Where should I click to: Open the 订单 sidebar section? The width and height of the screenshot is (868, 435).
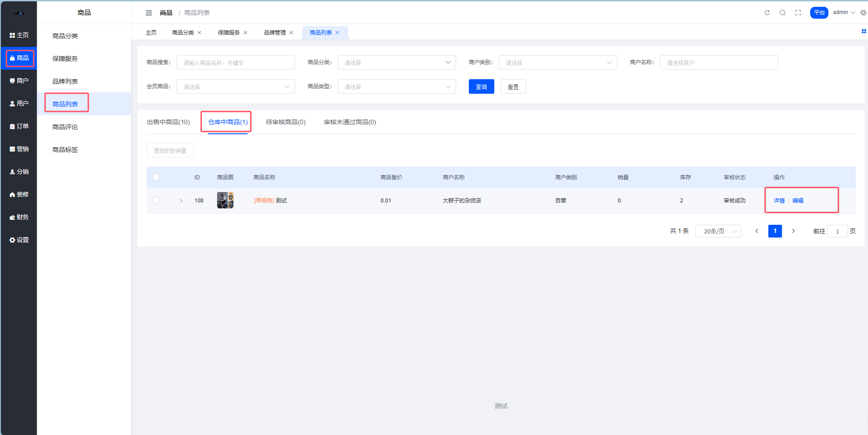[19, 126]
